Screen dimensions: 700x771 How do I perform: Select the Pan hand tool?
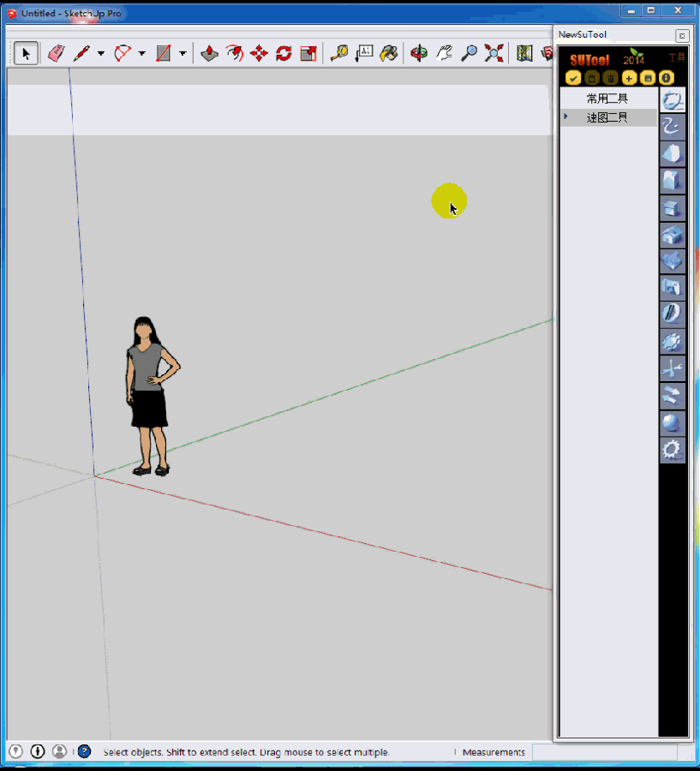click(444, 53)
